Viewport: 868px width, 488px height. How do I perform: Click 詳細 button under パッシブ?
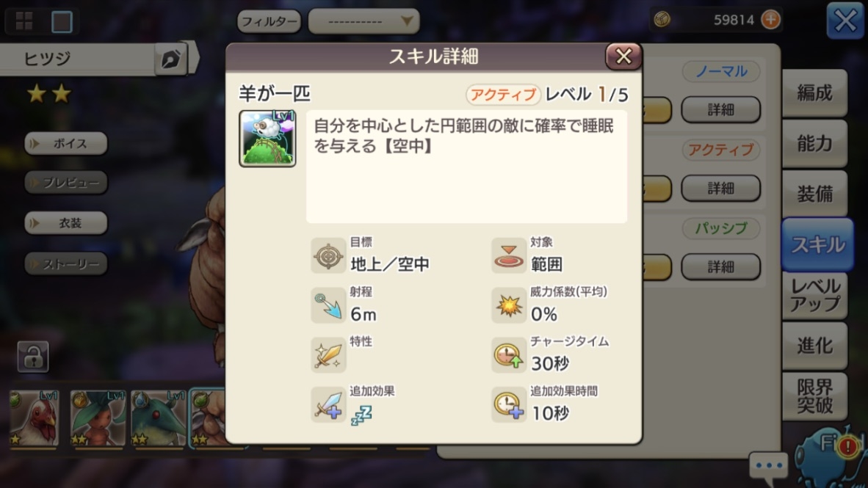(x=720, y=266)
